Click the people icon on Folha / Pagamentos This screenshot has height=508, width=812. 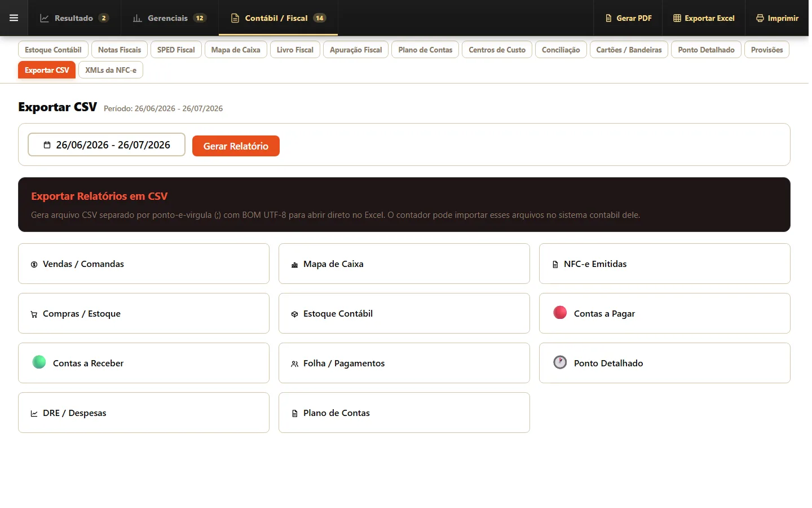click(x=294, y=364)
